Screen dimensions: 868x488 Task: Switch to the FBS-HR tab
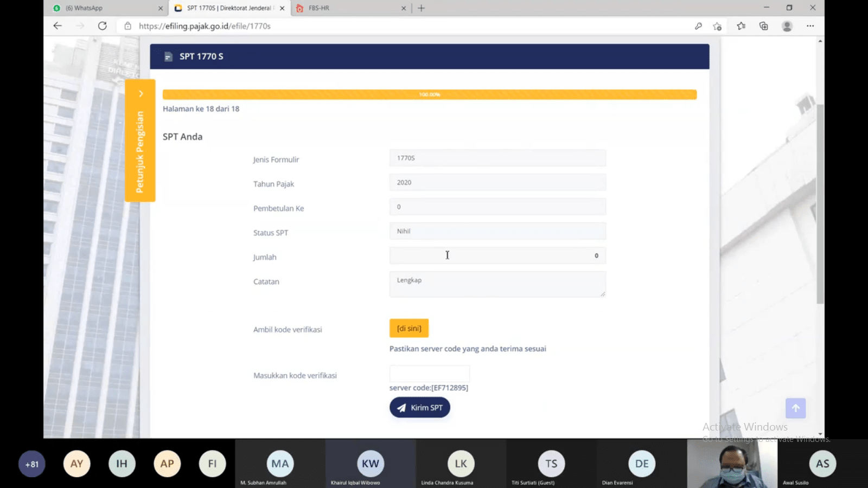[x=347, y=8]
